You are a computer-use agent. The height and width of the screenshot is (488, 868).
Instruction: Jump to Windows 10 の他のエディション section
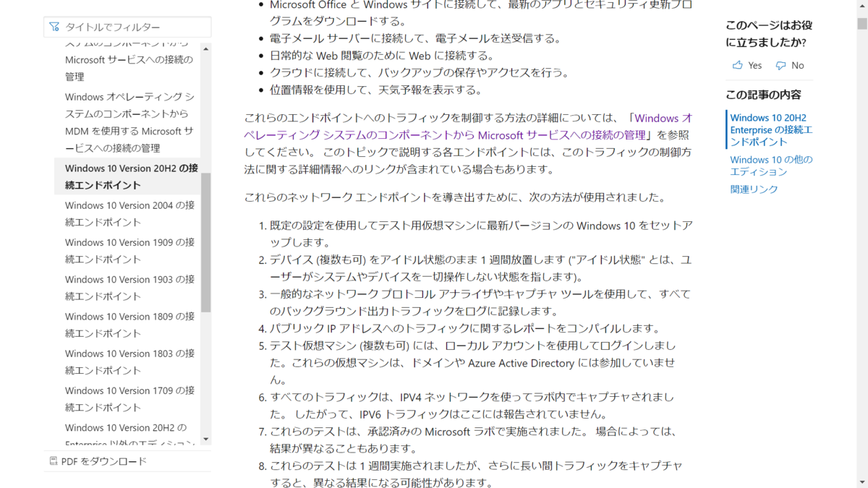pyautogui.click(x=771, y=166)
